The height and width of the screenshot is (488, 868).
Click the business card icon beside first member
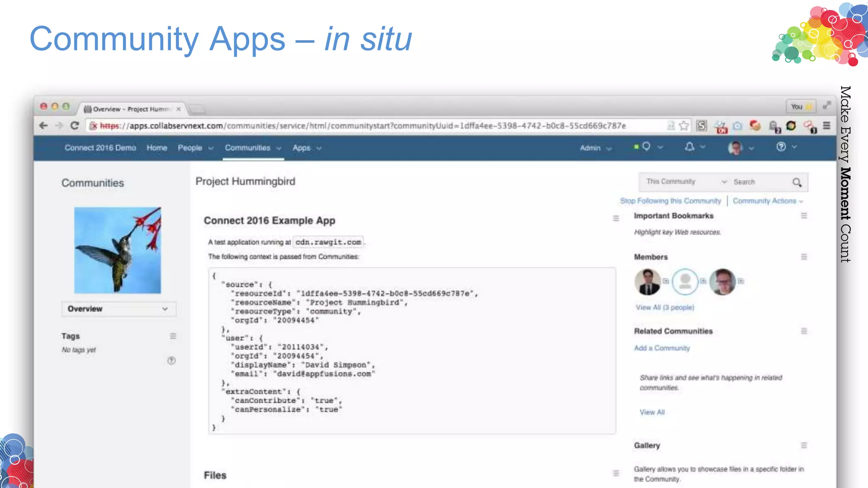click(666, 281)
